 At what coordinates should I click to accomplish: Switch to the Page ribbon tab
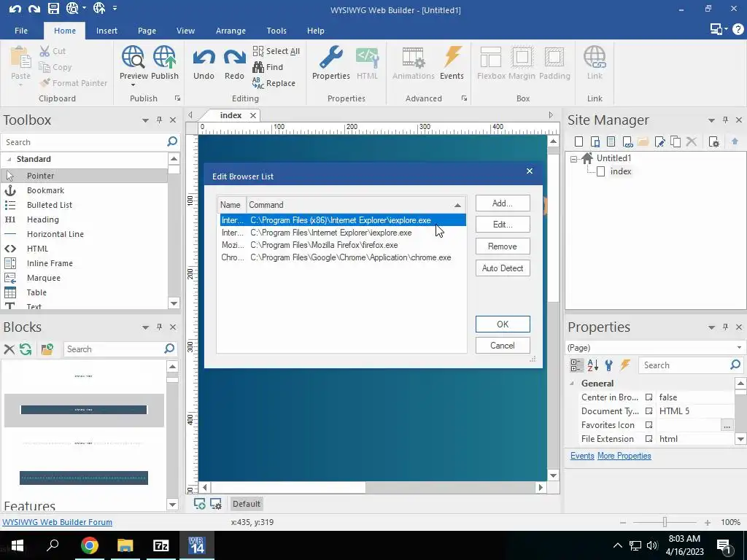[x=147, y=31]
